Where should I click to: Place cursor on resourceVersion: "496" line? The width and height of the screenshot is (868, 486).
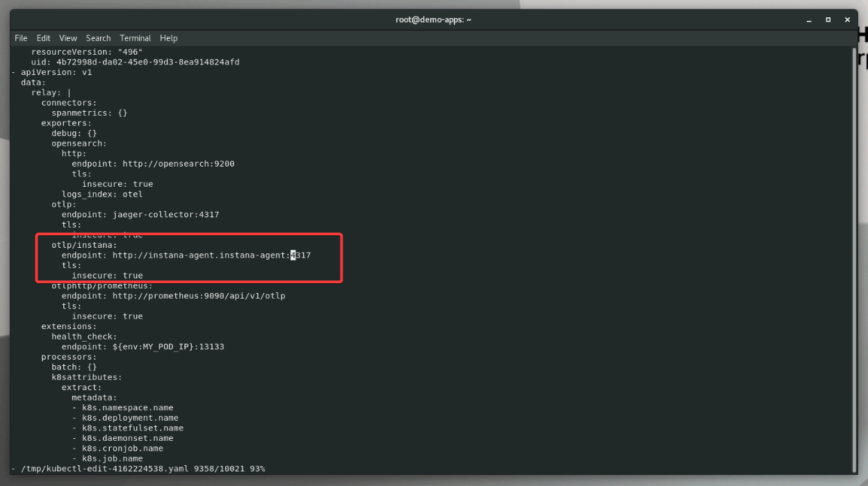coord(87,52)
